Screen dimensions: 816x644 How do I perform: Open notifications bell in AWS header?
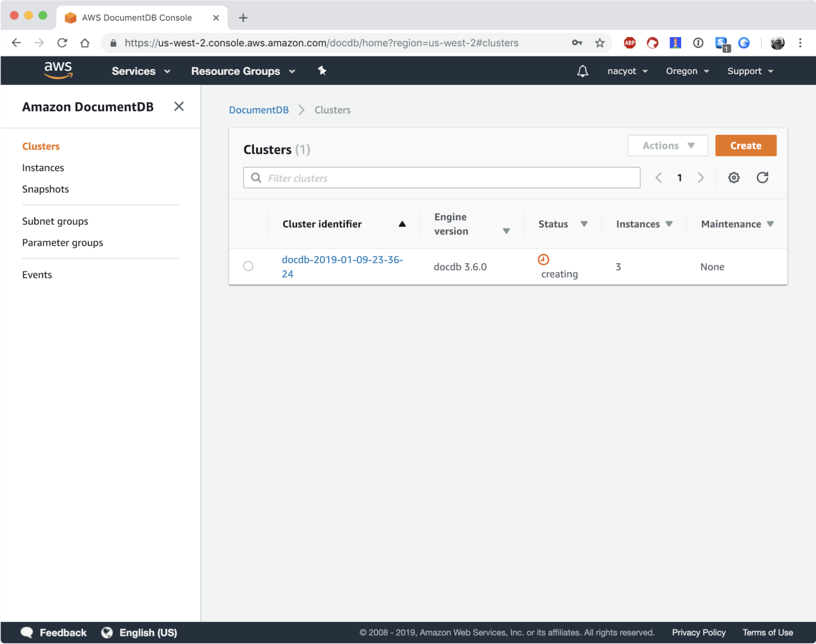click(x=583, y=71)
